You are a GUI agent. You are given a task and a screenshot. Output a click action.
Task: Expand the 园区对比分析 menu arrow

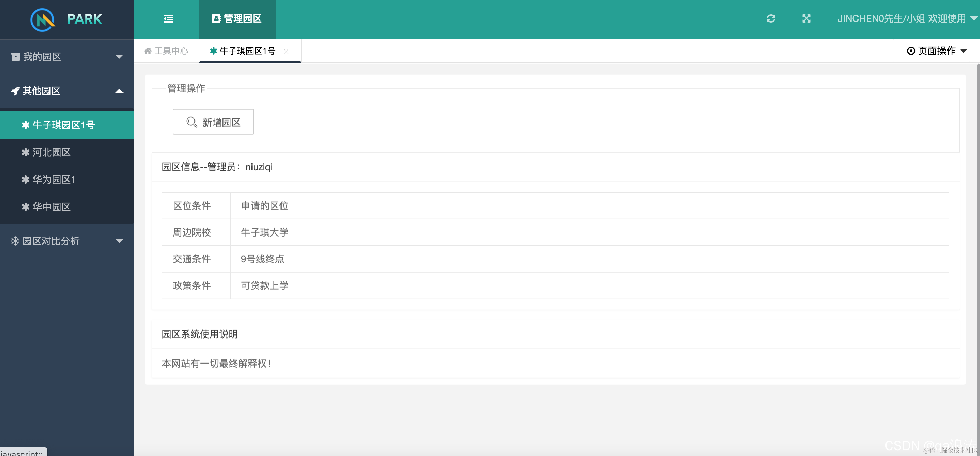[x=119, y=241]
